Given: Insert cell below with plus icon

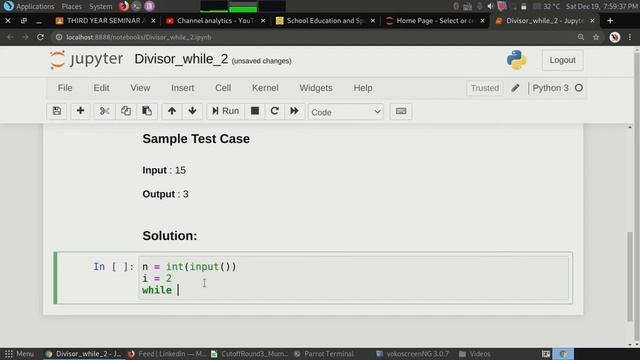Looking at the screenshot, I should pos(80,111).
